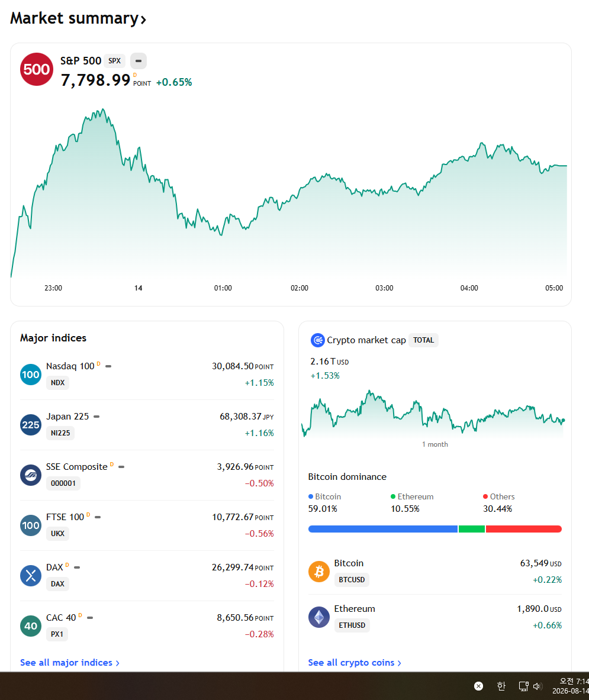Screen dimensions: 589x700
Task: Click the Japan 225 index icon
Action: point(31,425)
